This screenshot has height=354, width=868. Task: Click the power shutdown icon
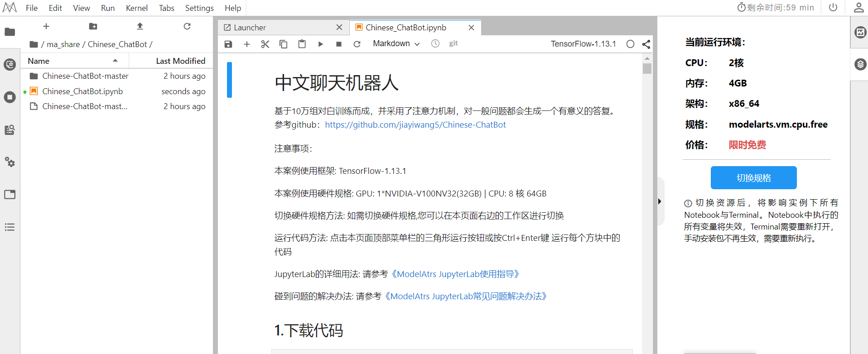pos(833,7)
